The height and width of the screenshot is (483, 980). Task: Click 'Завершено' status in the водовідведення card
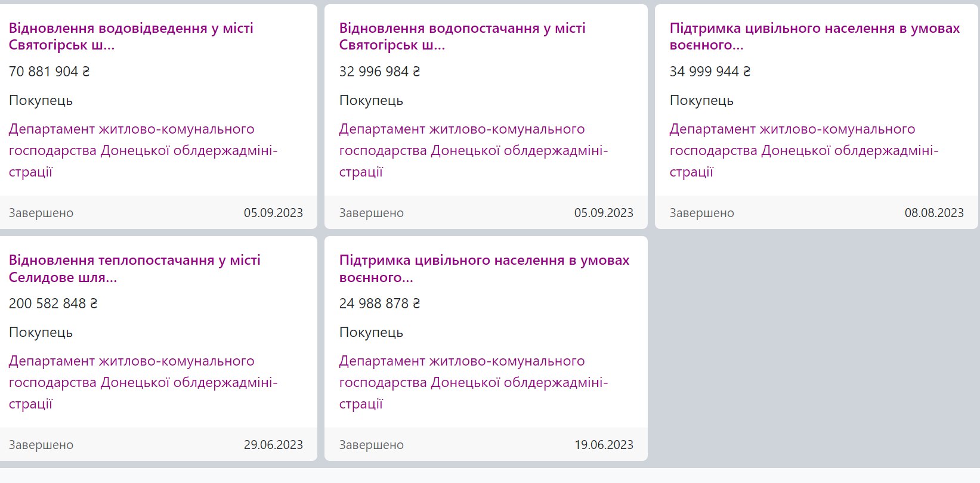[41, 213]
